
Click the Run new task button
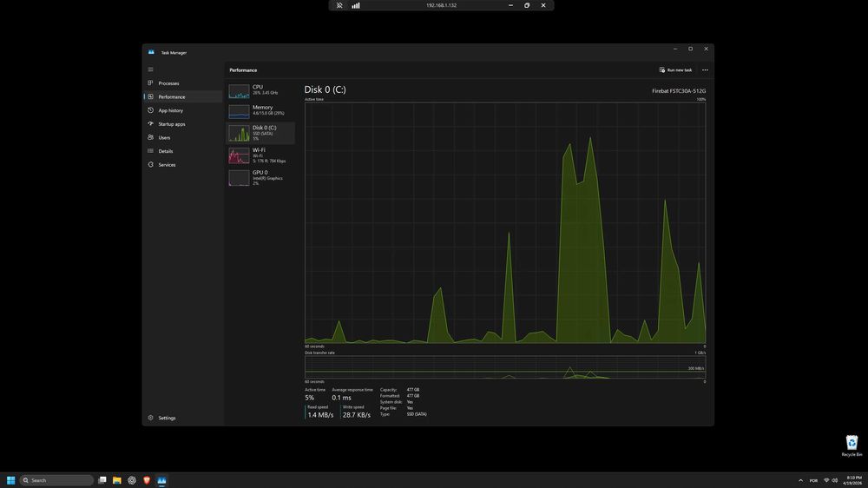(x=675, y=69)
